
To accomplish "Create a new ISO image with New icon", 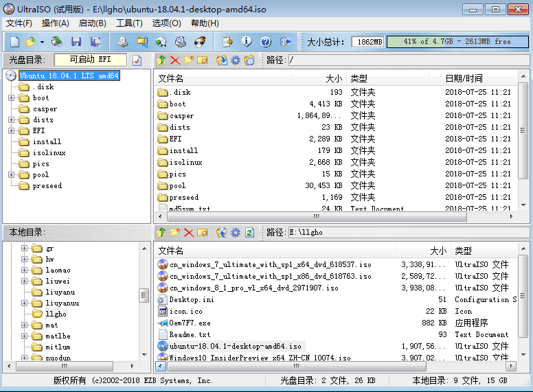I will coord(14,42).
